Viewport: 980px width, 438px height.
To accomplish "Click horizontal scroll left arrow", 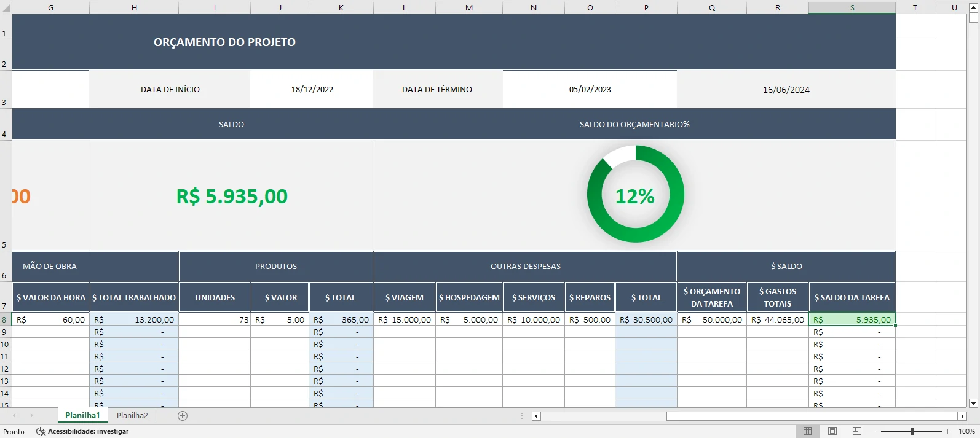I will (536, 416).
